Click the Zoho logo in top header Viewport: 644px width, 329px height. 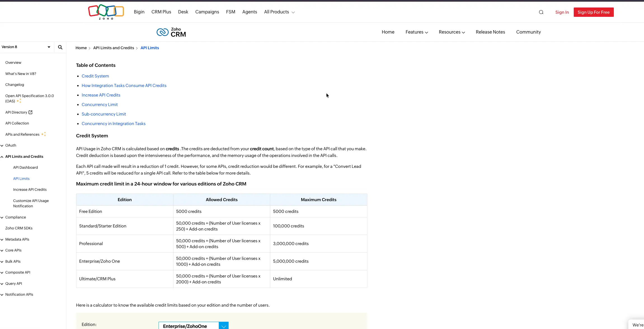pos(106,12)
